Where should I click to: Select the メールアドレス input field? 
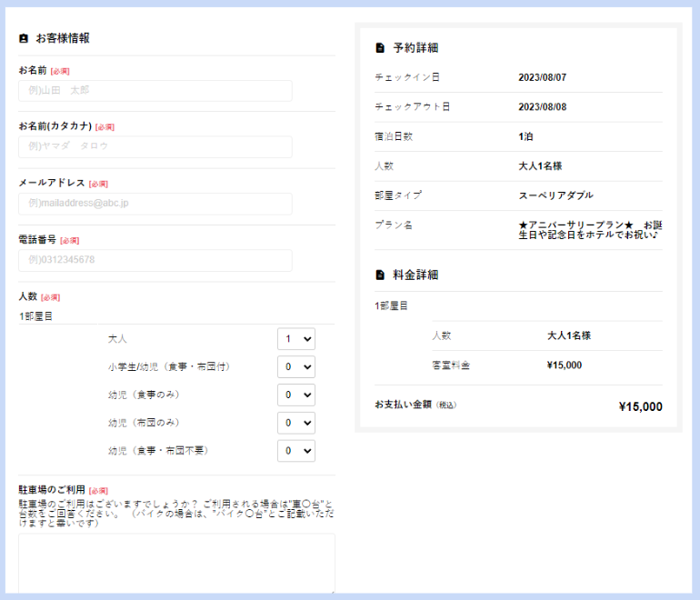tap(155, 204)
